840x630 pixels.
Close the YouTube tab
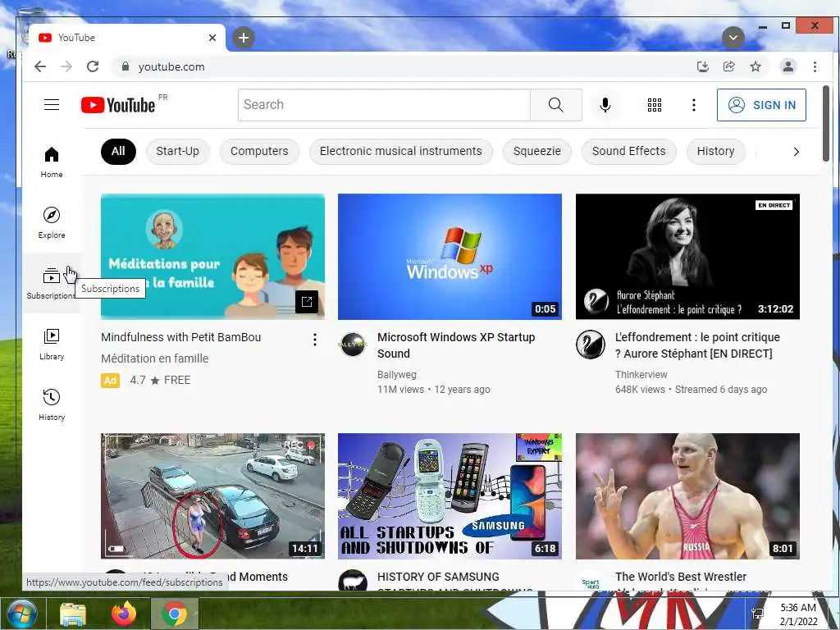[212, 38]
